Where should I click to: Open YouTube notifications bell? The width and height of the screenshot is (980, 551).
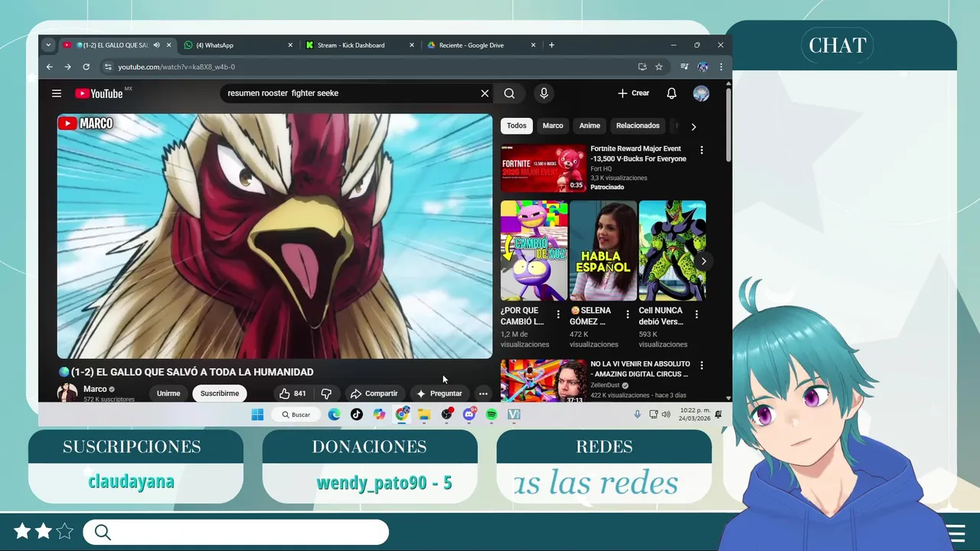point(671,93)
